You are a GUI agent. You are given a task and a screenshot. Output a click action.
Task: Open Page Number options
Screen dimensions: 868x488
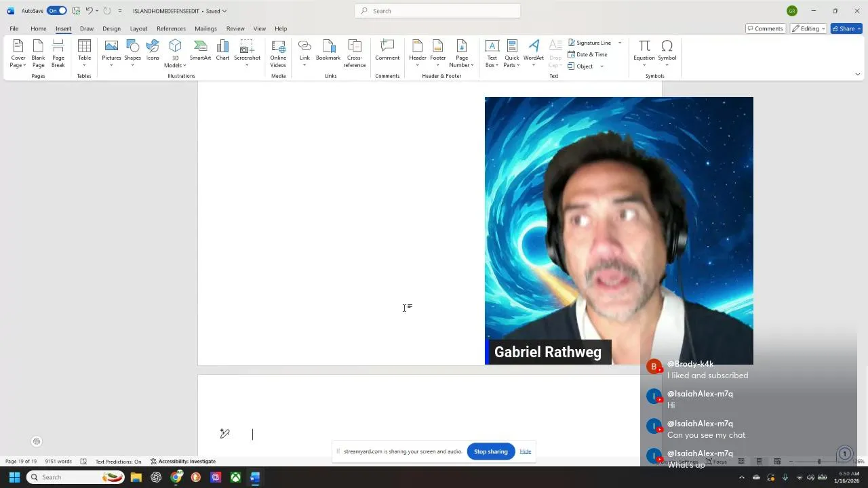pyautogui.click(x=462, y=54)
